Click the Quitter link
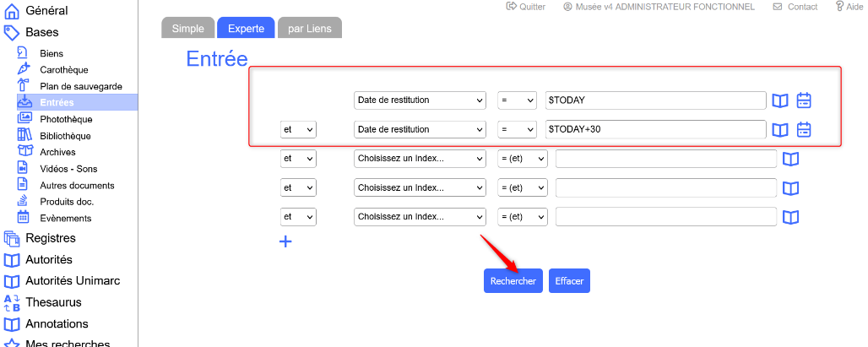 pos(526,7)
